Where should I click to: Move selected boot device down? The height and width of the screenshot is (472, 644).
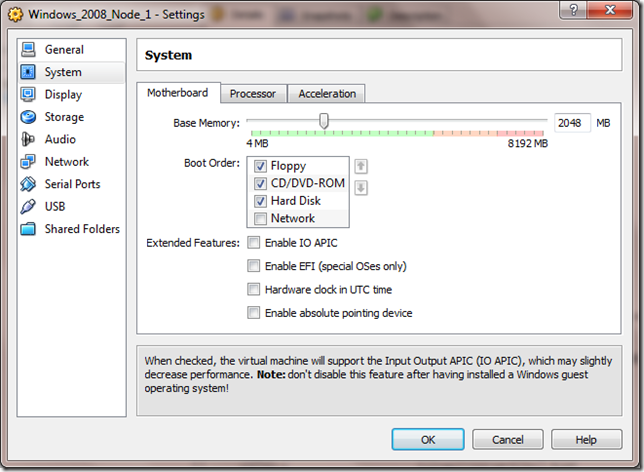click(x=361, y=188)
